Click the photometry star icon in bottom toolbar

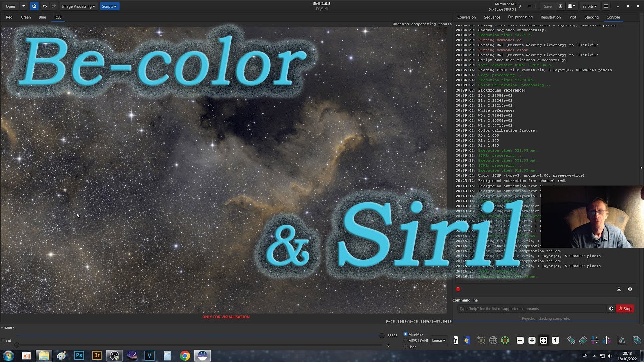466,340
